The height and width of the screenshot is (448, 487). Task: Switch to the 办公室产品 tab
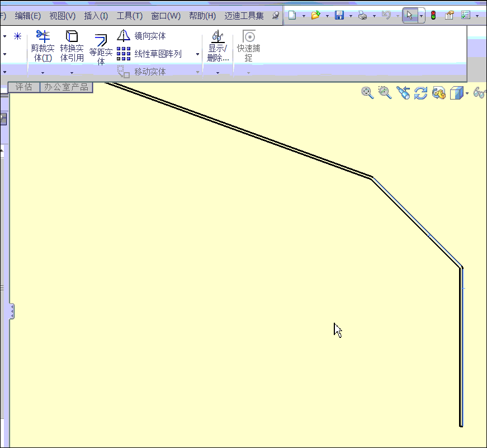coord(66,87)
